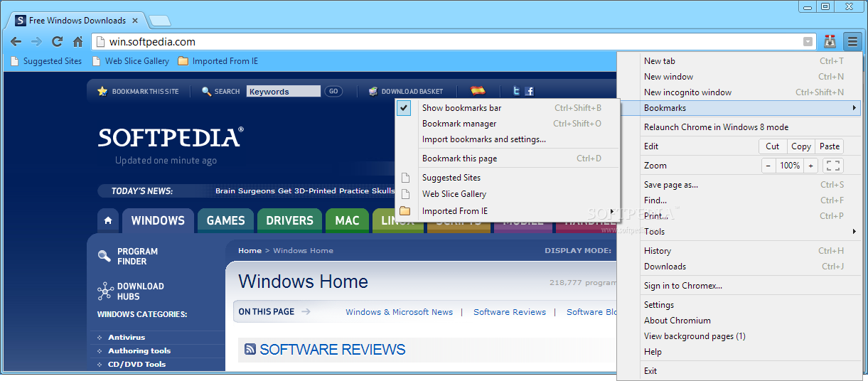The image size is (868, 381).
Task: Click the Softpedia logo
Action: [171, 137]
